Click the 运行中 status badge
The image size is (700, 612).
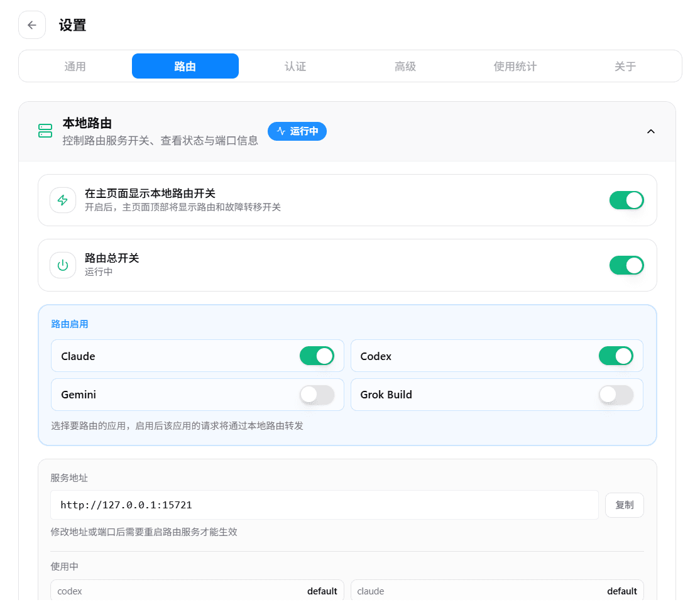[297, 131]
